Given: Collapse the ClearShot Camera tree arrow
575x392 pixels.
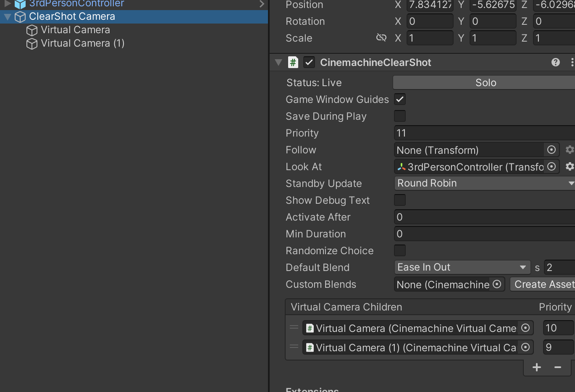Looking at the screenshot, I should 8,17.
